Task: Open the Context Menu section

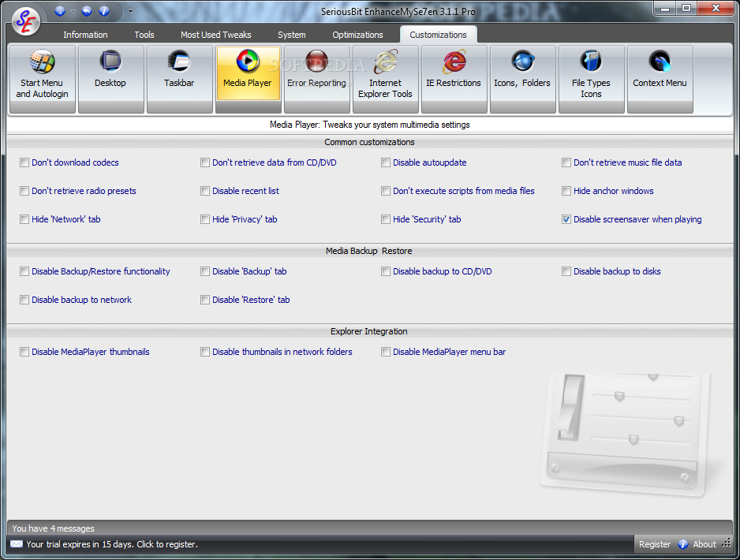Action: click(660, 79)
